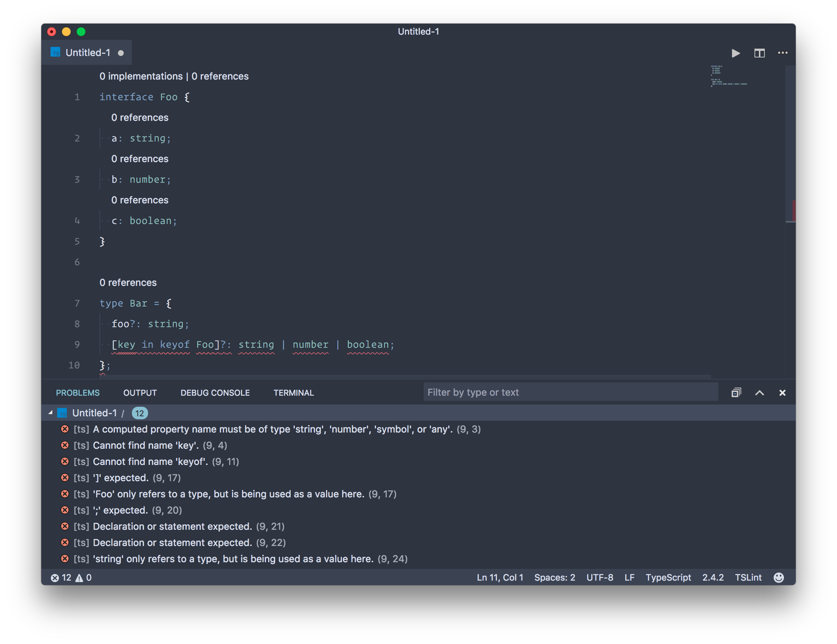
Task: Click the Run play icon in editor toolbar
Action: (x=735, y=53)
